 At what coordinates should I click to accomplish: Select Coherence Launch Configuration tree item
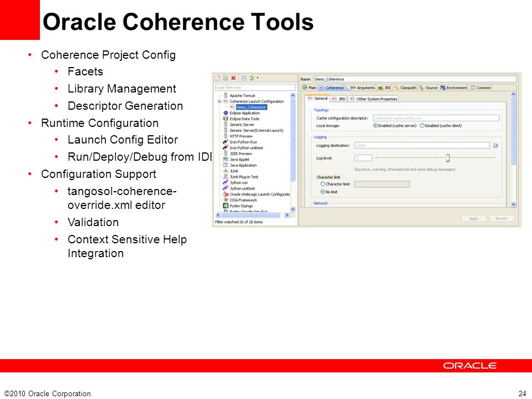[257, 101]
